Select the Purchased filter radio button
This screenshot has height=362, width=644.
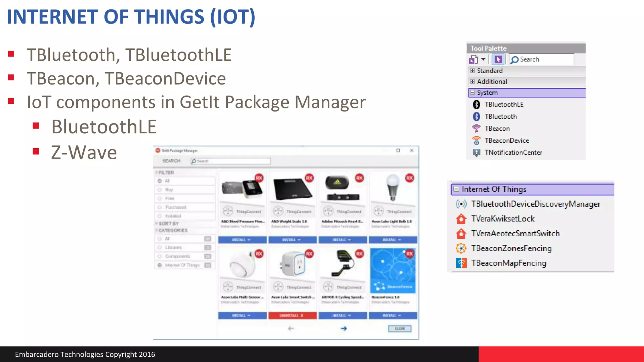coord(160,207)
